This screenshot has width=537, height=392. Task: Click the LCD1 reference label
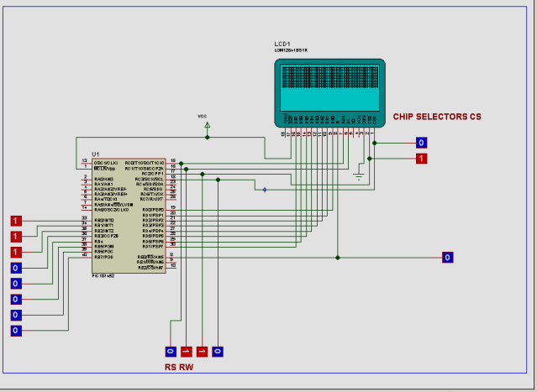click(x=282, y=44)
